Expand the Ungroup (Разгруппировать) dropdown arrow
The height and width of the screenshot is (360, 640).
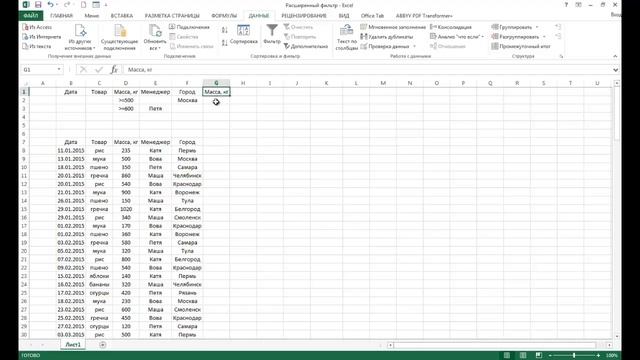[544, 37]
